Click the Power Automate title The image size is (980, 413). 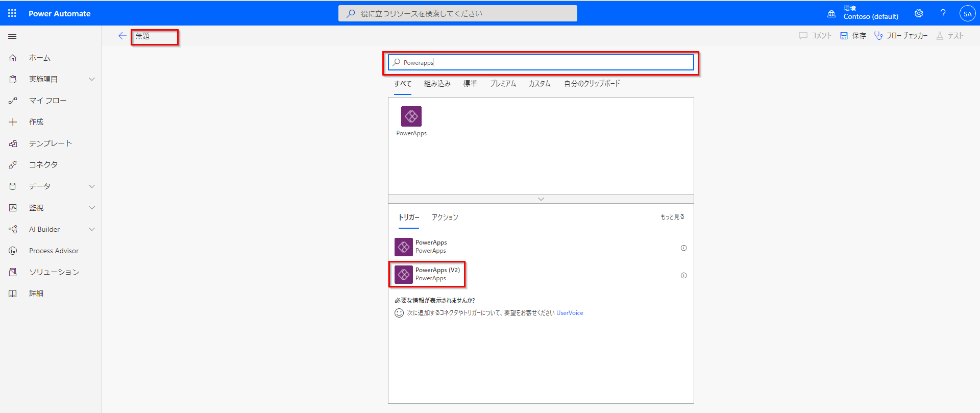(x=59, y=14)
